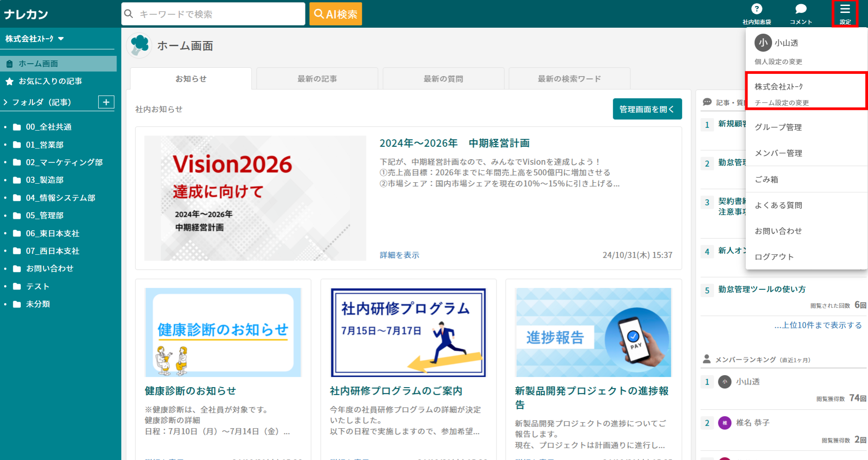
Task: Open 詳細を表示 link for 中期経営計画
Action: click(399, 255)
